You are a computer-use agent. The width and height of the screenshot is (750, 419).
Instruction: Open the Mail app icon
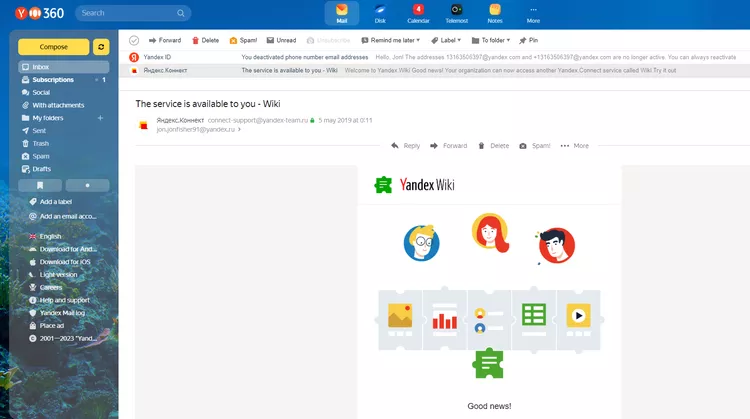coord(342,13)
